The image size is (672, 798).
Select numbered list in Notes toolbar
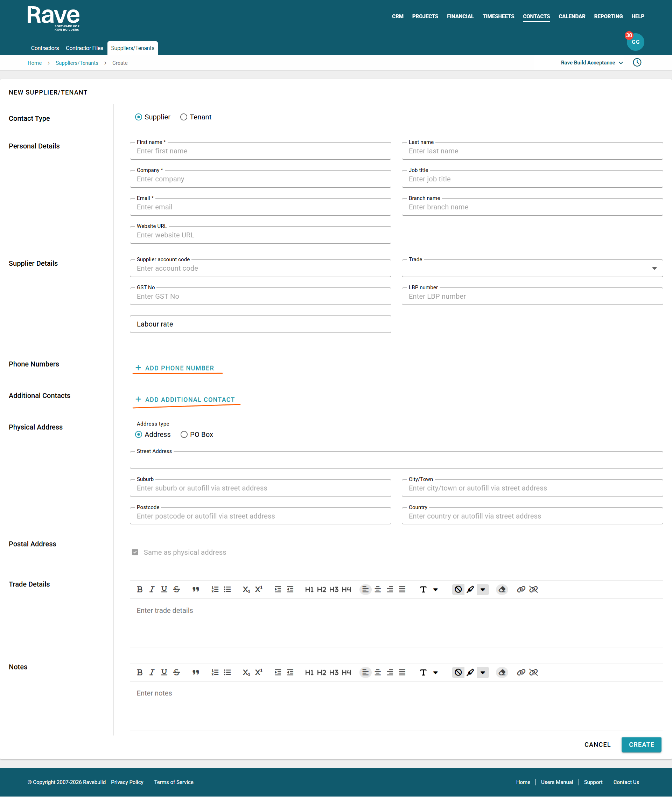(215, 673)
